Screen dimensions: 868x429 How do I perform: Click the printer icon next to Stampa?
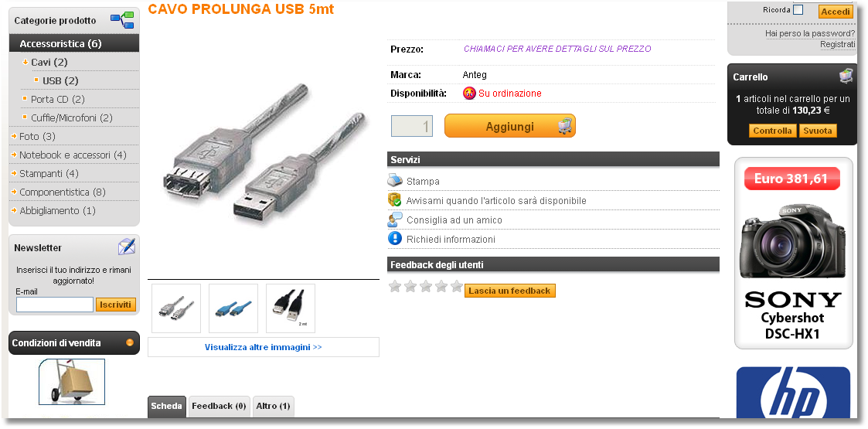pos(395,180)
